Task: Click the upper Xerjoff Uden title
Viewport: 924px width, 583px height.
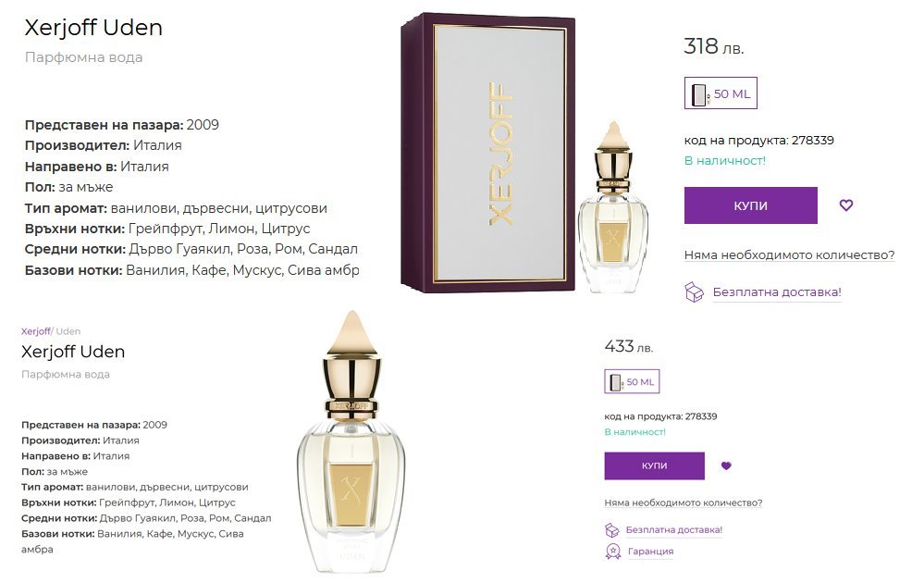Action: tap(93, 28)
